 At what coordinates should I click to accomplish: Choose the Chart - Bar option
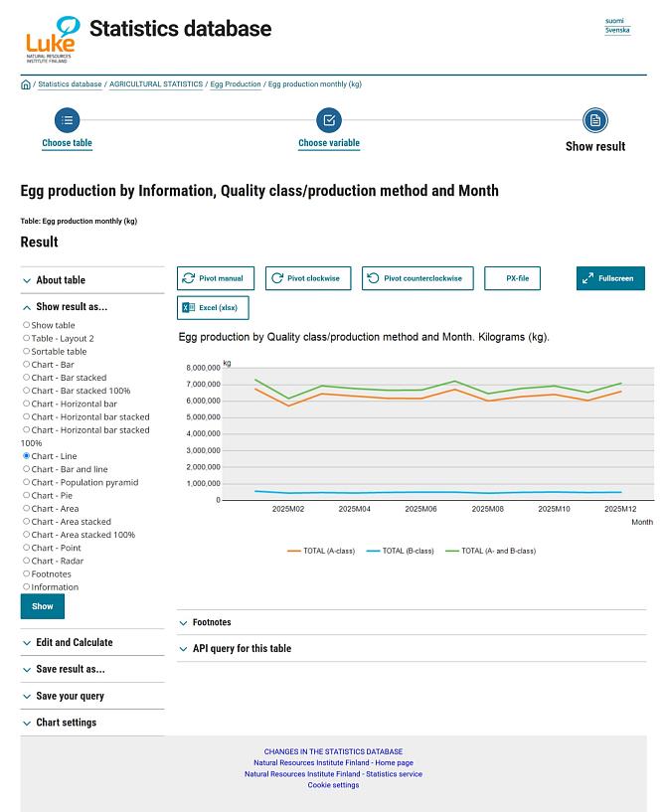pos(26,364)
